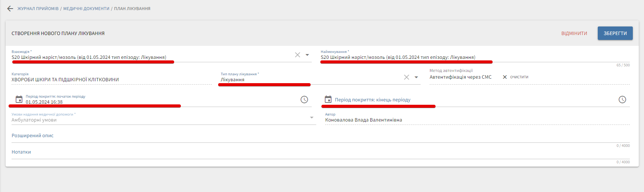Open Медичні документи breadcrumb
The width and height of the screenshot is (644, 192).
pyautogui.click(x=86, y=9)
